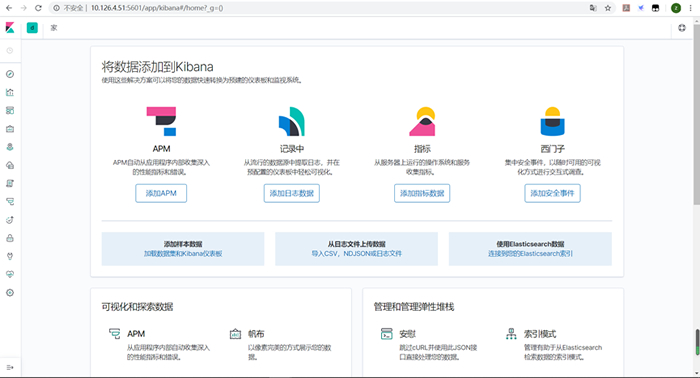Click the 管理和管理弹性堆栈 section heading
The width and height of the screenshot is (700, 378).
coord(413,307)
